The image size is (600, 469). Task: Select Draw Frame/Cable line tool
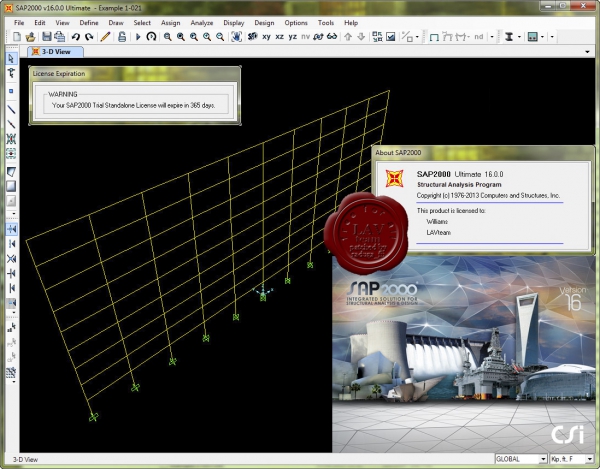[x=11, y=109]
